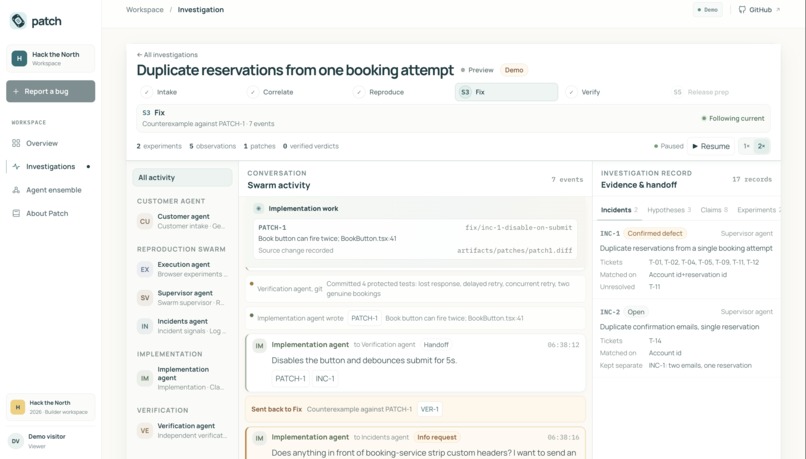The width and height of the screenshot is (806, 459).
Task: Click the 7 events count
Action: click(x=567, y=179)
